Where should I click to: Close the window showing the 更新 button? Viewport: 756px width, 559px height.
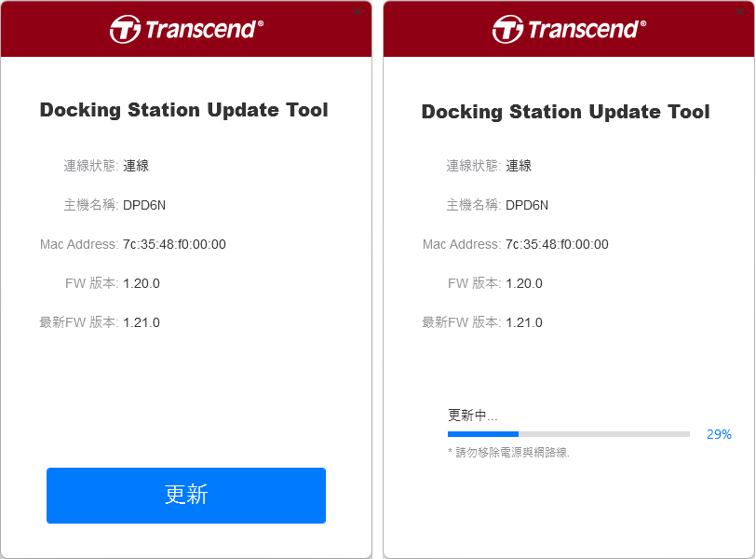pos(358,11)
